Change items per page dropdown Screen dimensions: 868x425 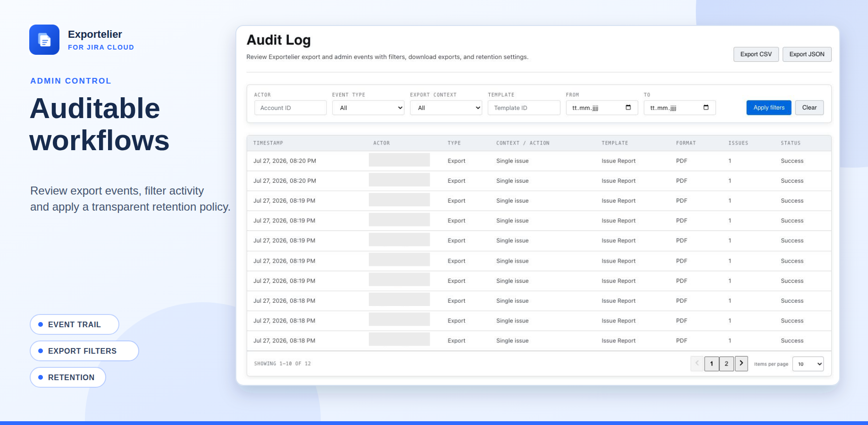click(808, 364)
